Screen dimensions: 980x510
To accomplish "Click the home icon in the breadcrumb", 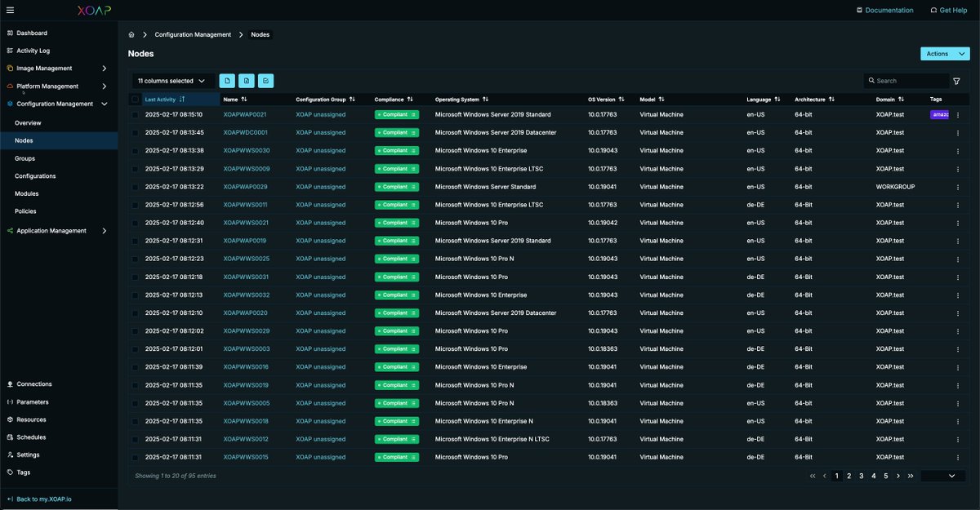I will pyautogui.click(x=131, y=34).
